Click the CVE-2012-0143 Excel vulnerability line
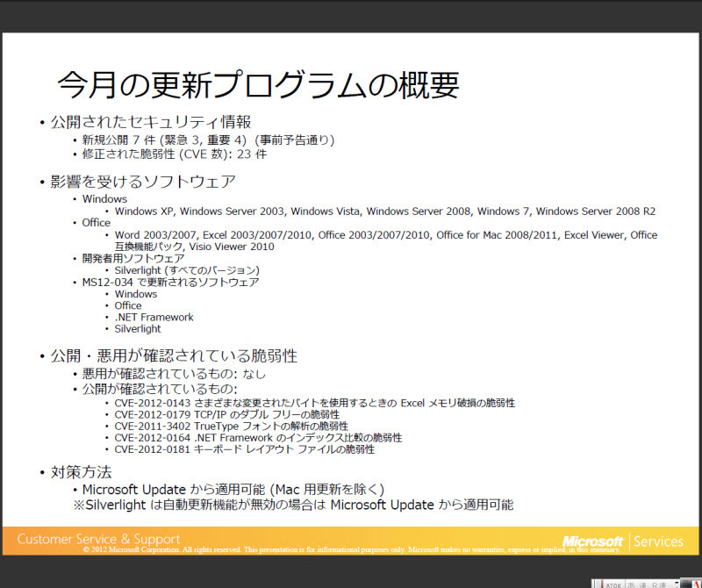 (x=314, y=403)
